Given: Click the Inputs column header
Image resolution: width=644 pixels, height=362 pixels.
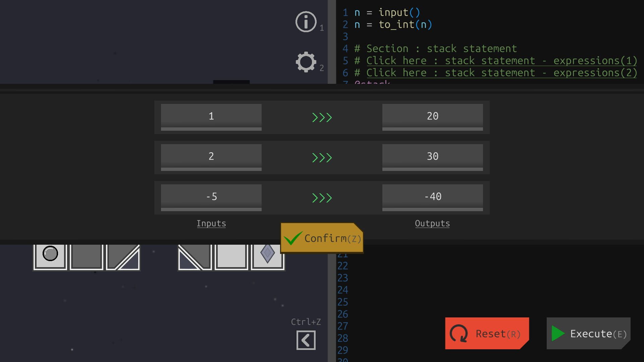Looking at the screenshot, I should [211, 223].
